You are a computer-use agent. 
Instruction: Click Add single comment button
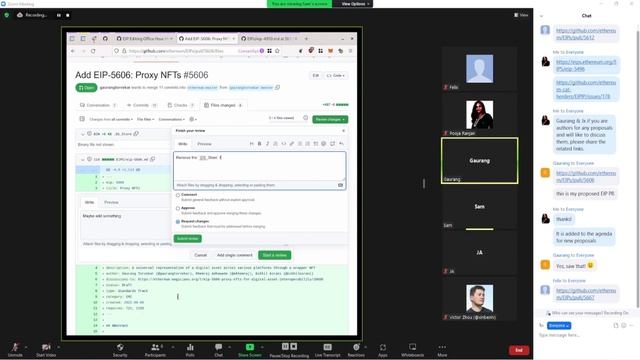235,255
